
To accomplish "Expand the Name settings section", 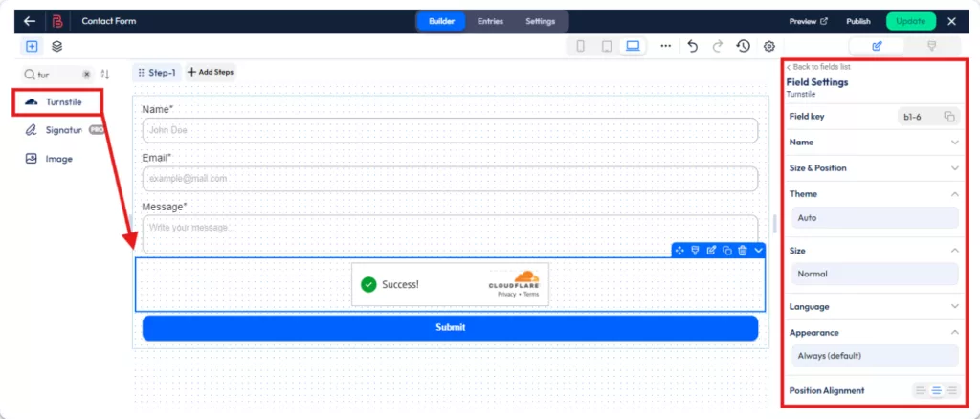I will 874,143.
